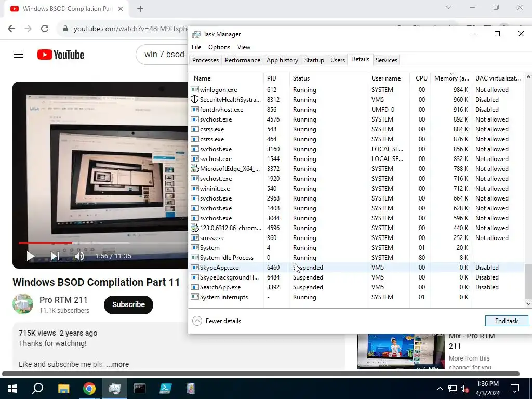The height and width of the screenshot is (399, 532).
Task: Open Windows search from the taskbar
Action: click(37, 389)
